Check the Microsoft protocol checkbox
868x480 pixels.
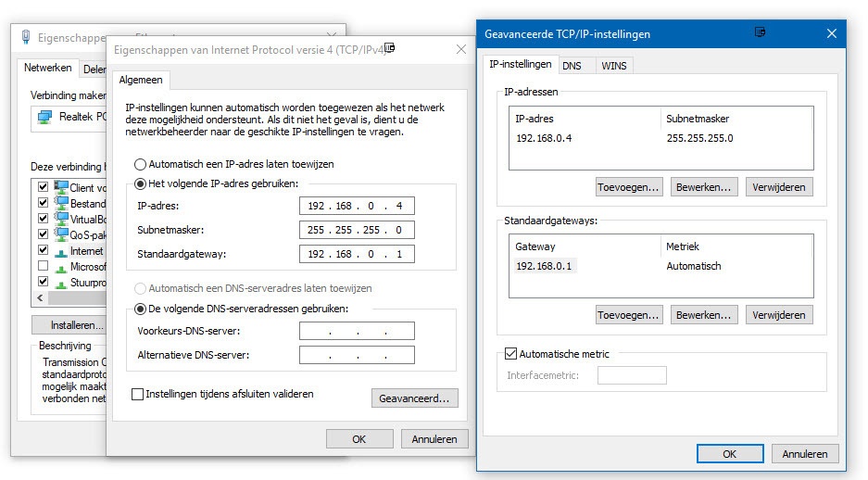[x=43, y=266]
